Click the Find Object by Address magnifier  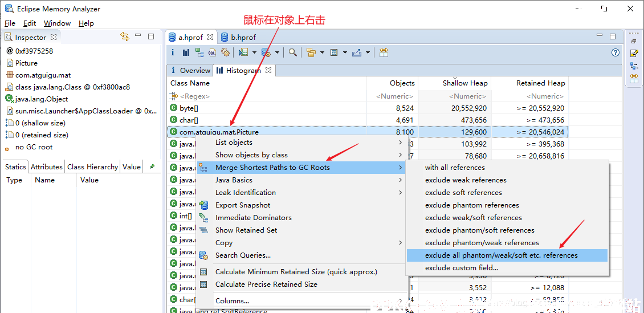292,52
